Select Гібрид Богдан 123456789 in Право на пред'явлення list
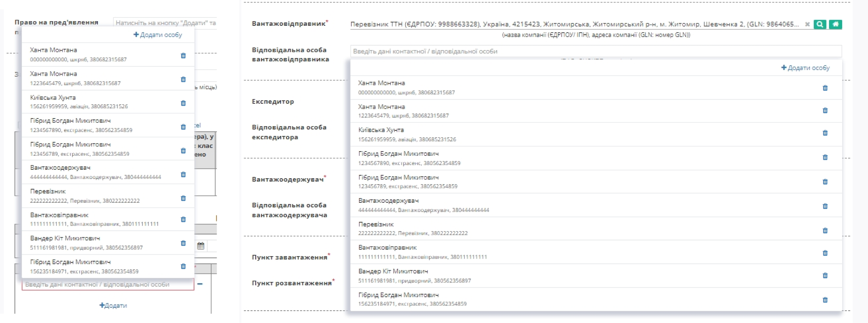This screenshot has width=868, height=323. tap(108, 149)
